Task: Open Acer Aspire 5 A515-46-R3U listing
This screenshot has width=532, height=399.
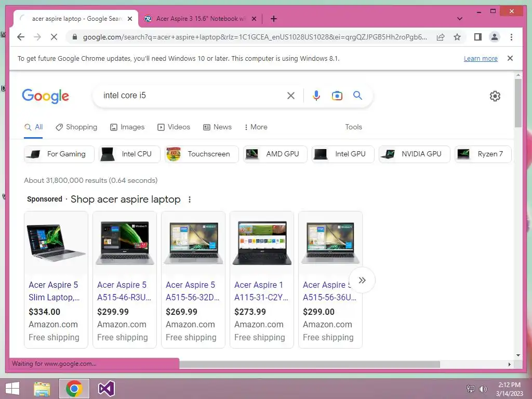Action: [x=124, y=291]
